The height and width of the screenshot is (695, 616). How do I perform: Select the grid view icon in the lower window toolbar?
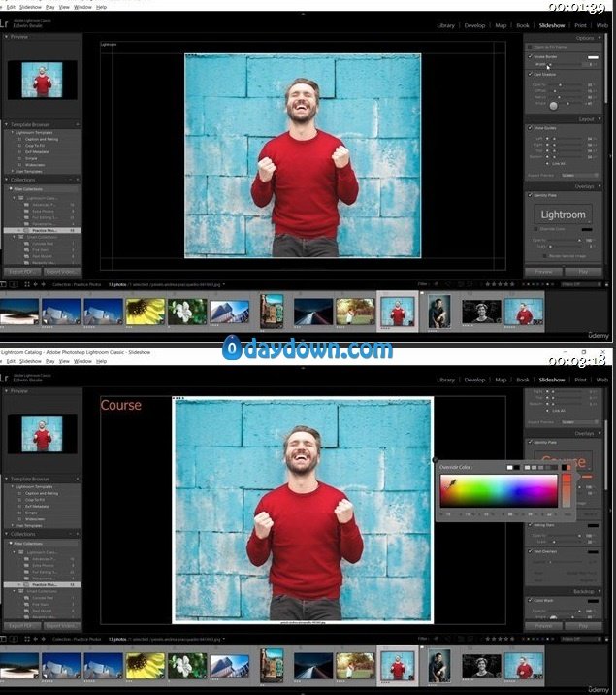pyautogui.click(x=27, y=639)
